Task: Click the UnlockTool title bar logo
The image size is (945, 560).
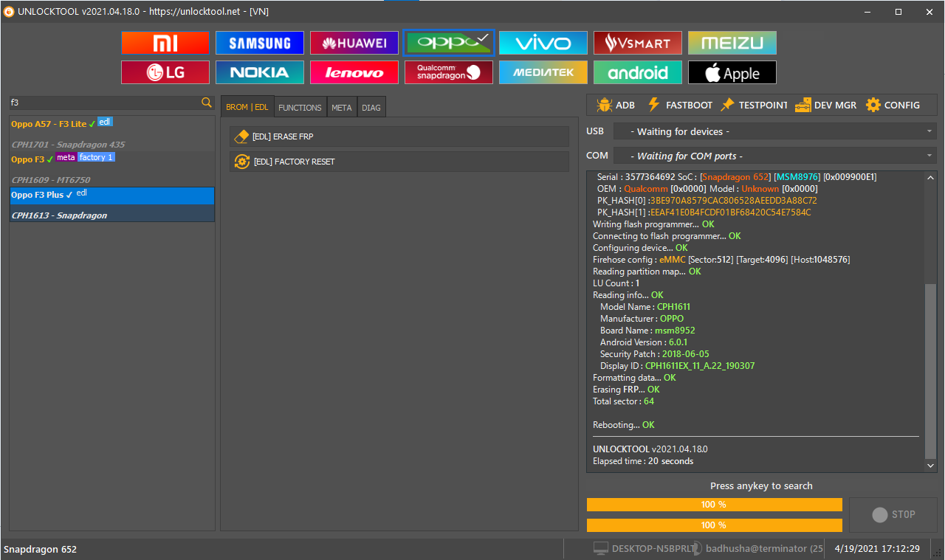Action: pos(9,11)
